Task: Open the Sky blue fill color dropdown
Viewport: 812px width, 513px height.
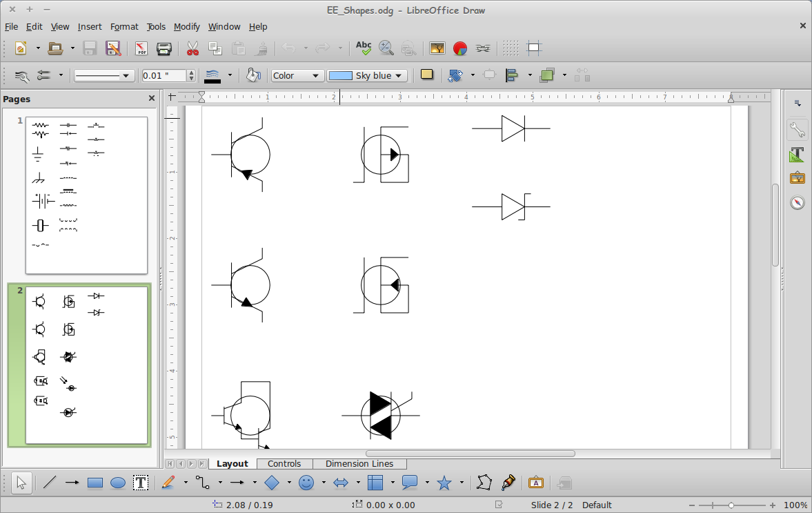Action: point(366,76)
